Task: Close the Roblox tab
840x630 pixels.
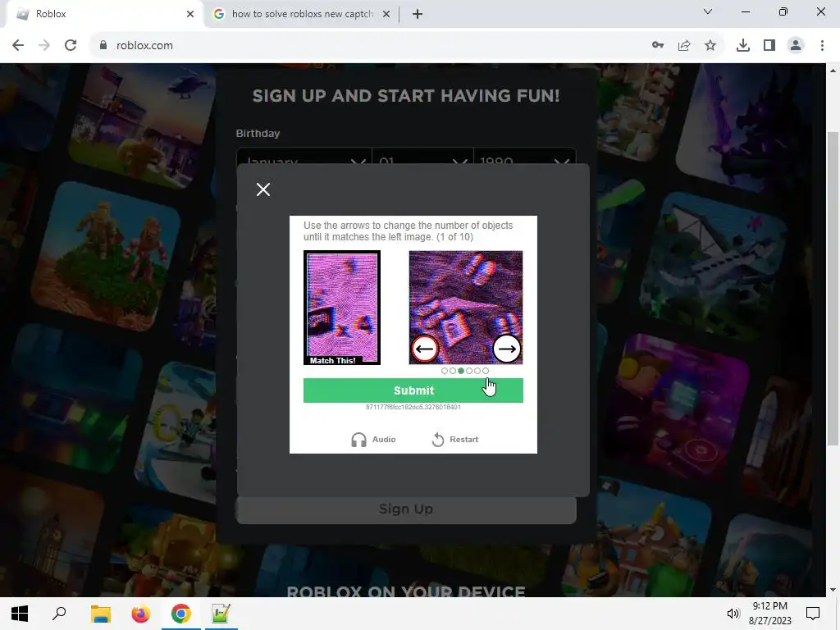Action: coord(190,15)
